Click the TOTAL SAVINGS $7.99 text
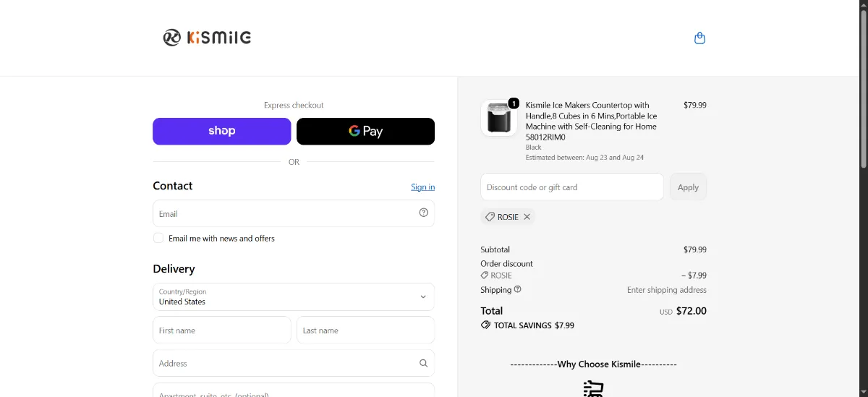Screen dimensions: 868x397 tap(534, 325)
